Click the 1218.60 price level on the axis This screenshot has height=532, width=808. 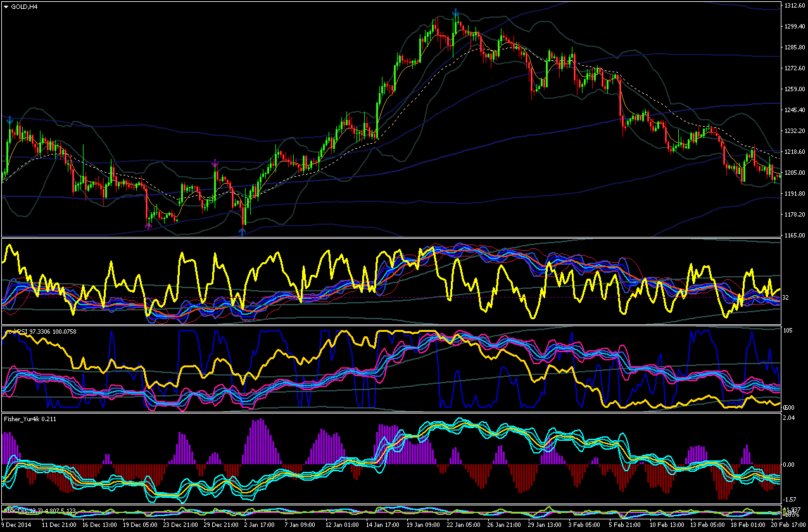(x=793, y=152)
